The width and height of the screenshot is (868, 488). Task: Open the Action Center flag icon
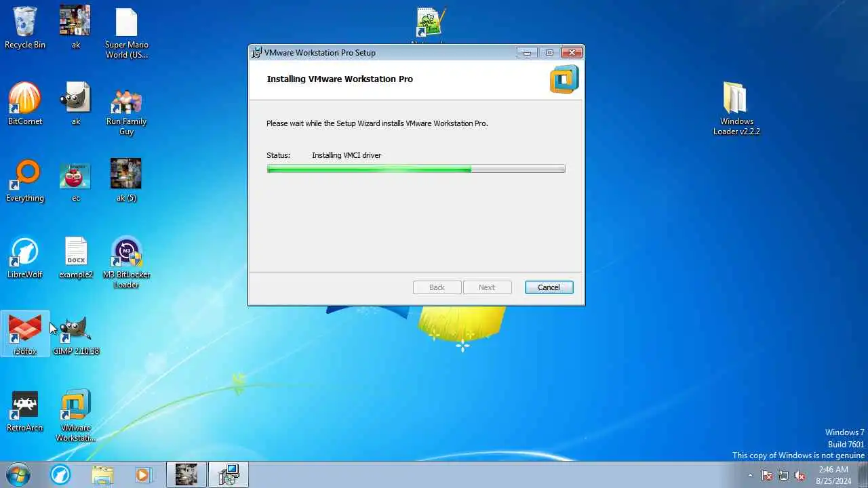coord(767,475)
